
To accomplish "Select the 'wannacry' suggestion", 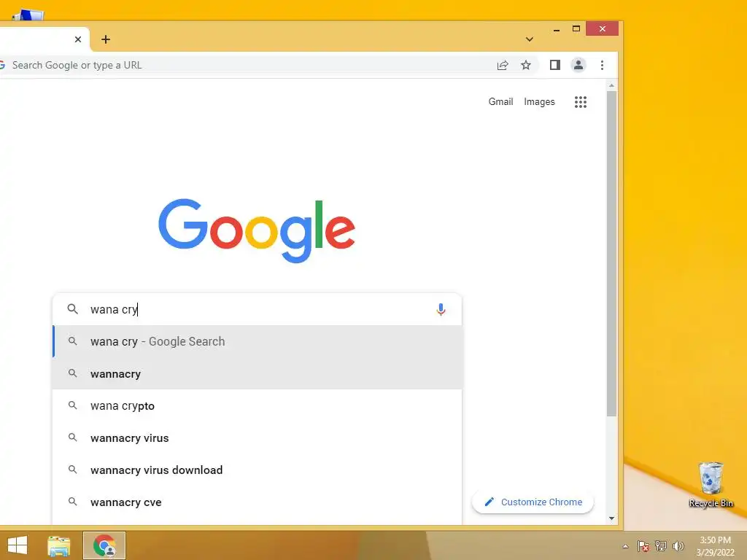I will [x=258, y=374].
